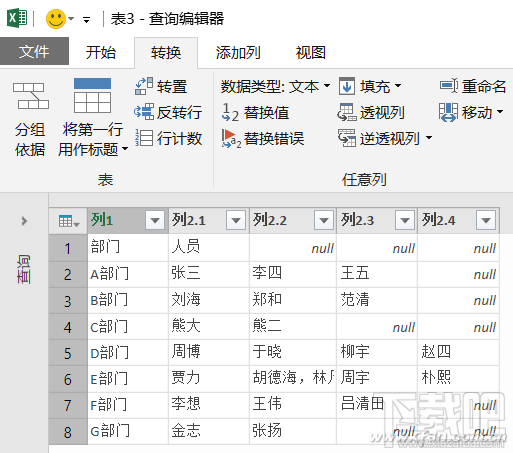Click the cell starting with 胡德海
513x453 pixels.
pos(293,379)
